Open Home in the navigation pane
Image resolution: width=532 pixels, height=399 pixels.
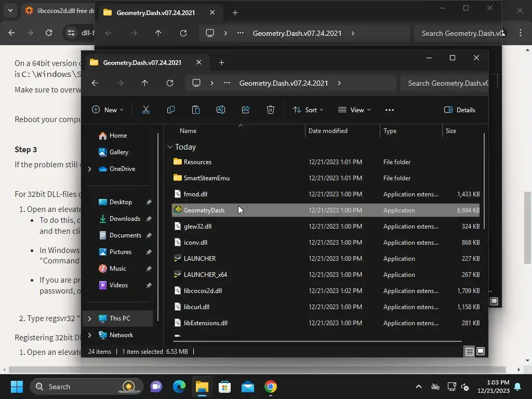118,136
